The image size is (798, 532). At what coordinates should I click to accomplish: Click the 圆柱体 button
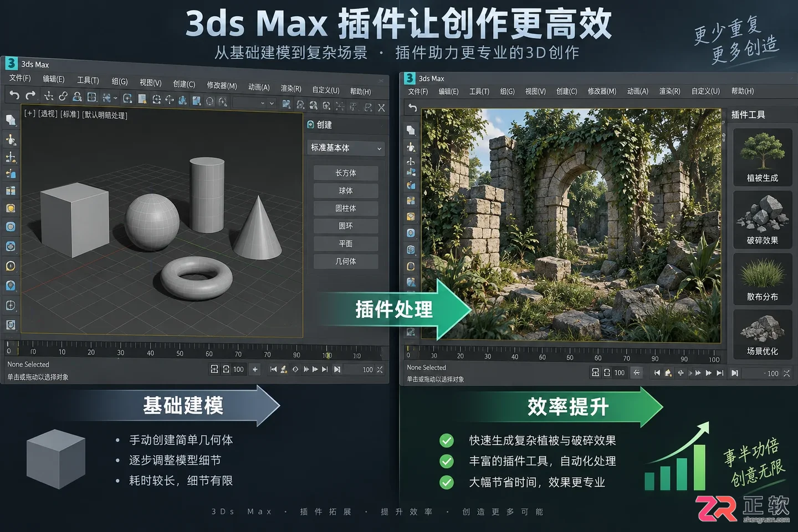[346, 208]
